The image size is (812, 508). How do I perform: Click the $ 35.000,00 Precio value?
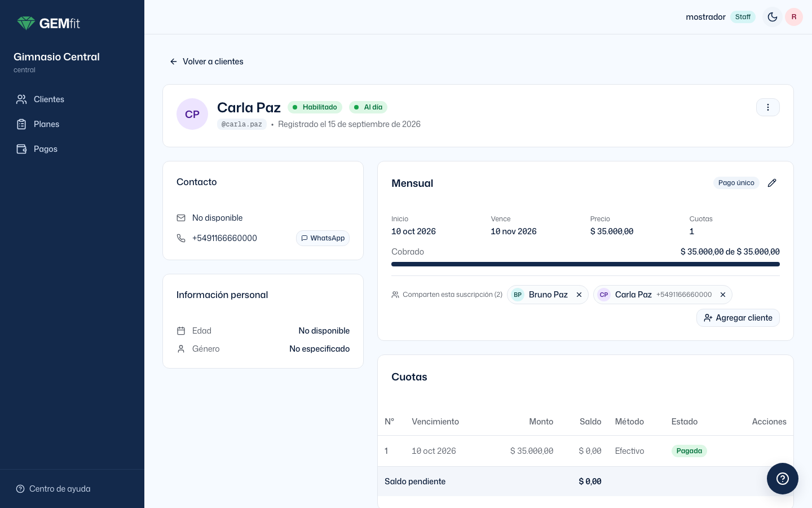pyautogui.click(x=612, y=231)
